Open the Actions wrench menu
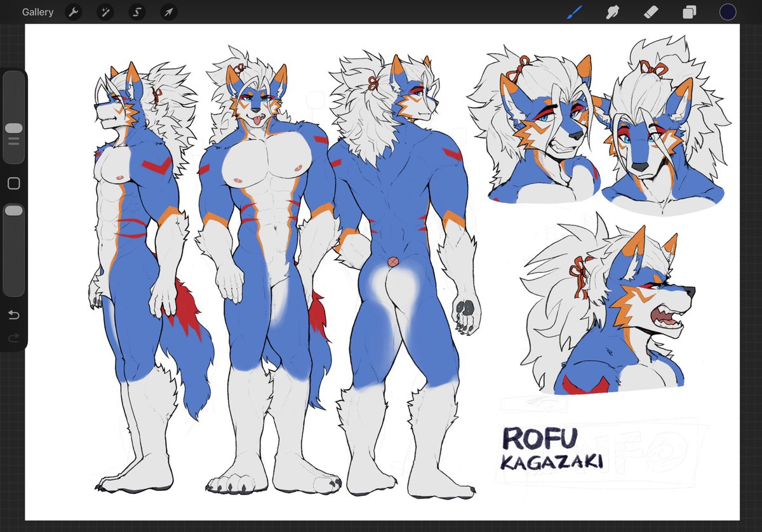The width and height of the screenshot is (762, 532). click(x=74, y=11)
